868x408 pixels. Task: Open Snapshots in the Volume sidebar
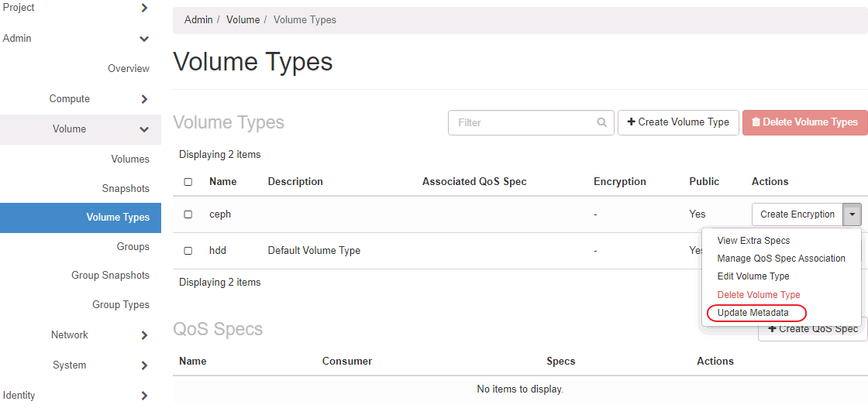126,189
